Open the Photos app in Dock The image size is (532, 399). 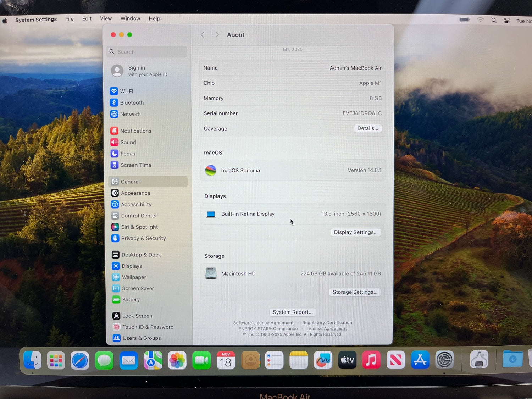(177, 361)
